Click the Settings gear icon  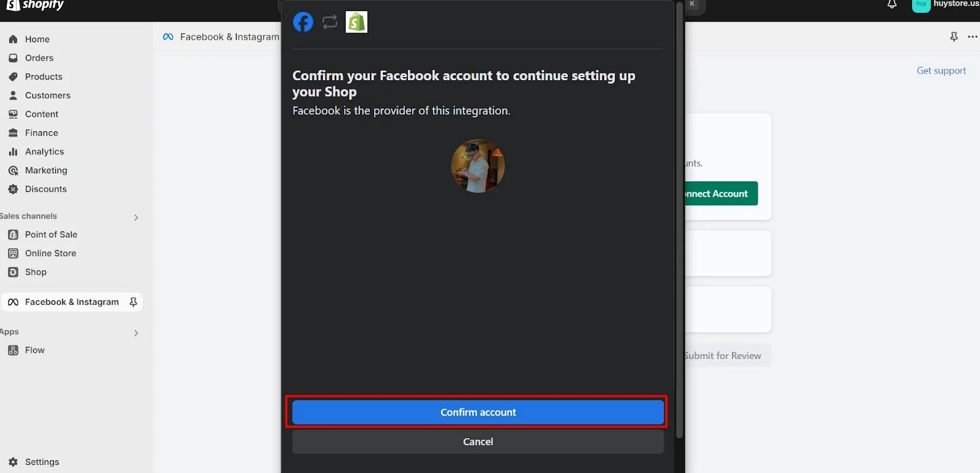click(13, 462)
